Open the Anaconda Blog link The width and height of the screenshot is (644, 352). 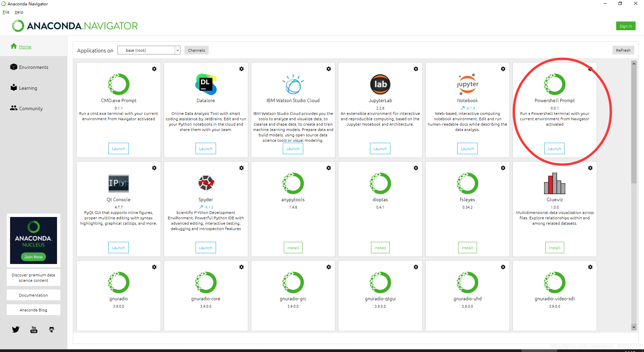click(x=34, y=310)
